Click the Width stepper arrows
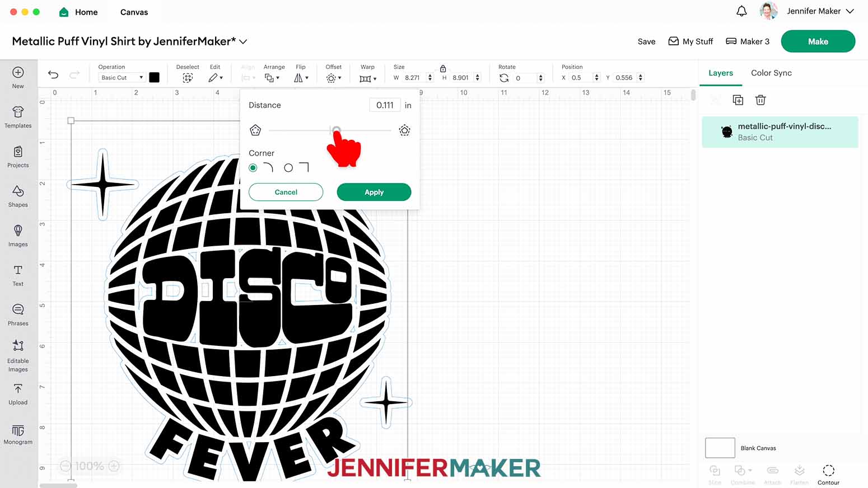Screen dimensions: 868x488 [x=430, y=78]
